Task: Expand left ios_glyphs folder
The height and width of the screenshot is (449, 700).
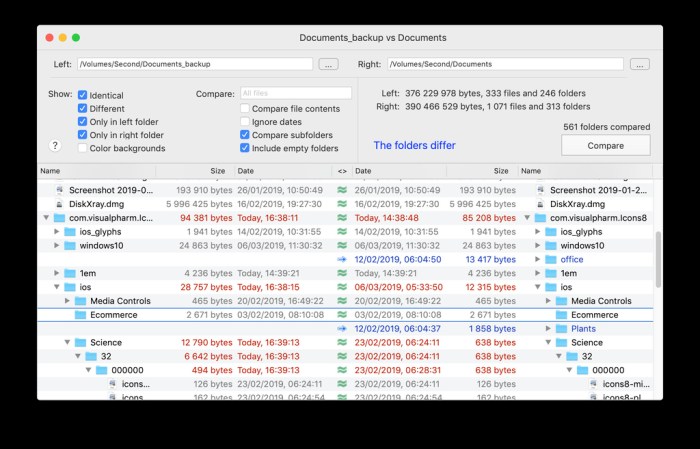Action: [57, 232]
